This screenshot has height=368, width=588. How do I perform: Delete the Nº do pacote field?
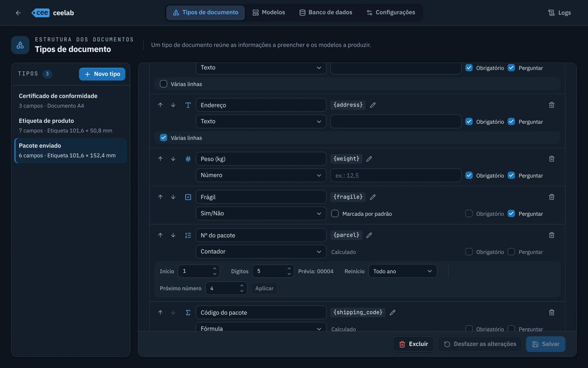click(x=551, y=235)
